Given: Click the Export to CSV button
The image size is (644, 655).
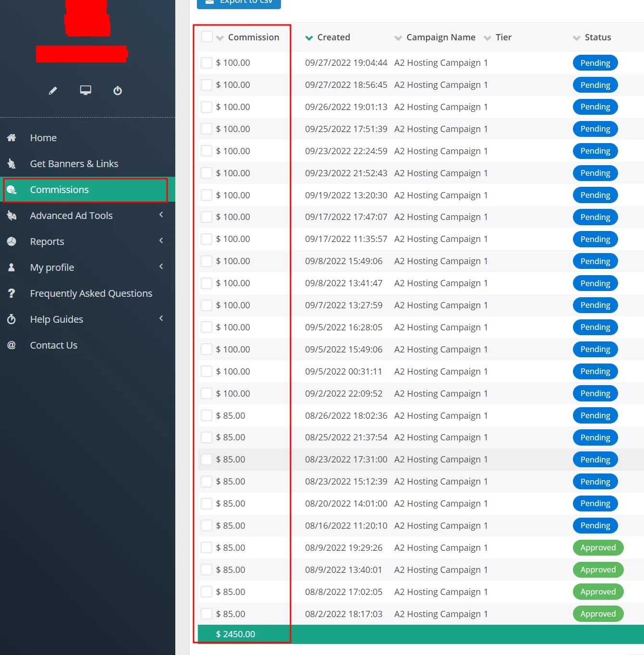Looking at the screenshot, I should [239, 3].
